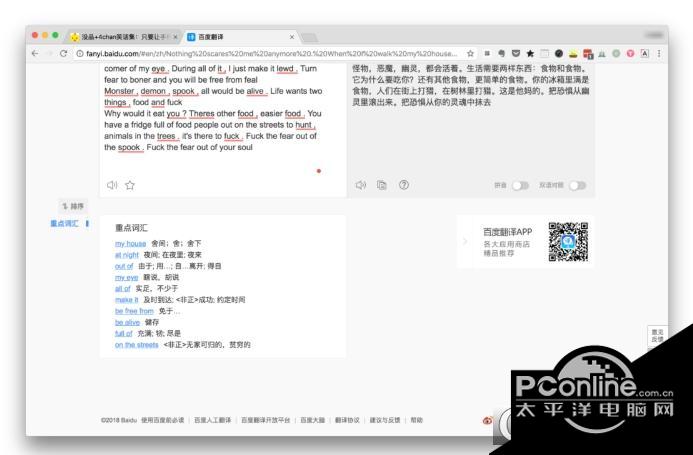The height and width of the screenshot is (455, 693).
Task: Expand the arrow beside the 百度翻译APP card
Action: (x=465, y=241)
